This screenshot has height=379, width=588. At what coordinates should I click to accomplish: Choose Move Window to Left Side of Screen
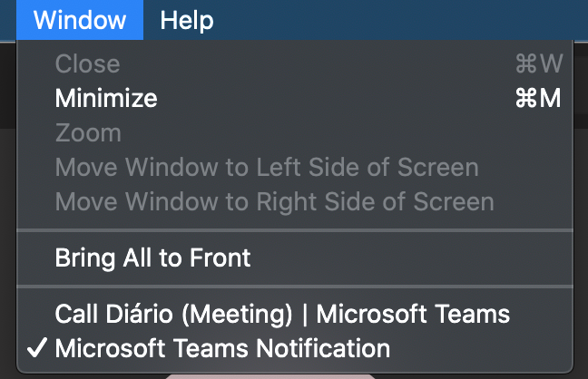pyautogui.click(x=266, y=167)
